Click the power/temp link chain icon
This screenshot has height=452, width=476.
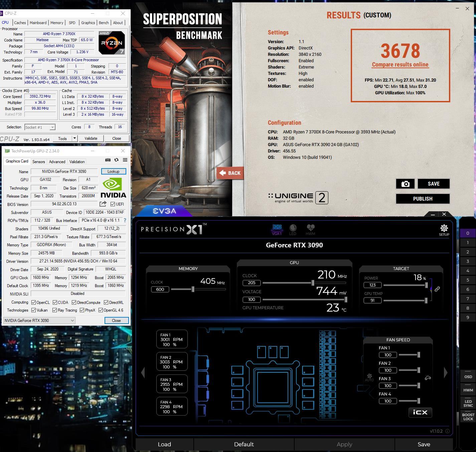click(x=437, y=289)
